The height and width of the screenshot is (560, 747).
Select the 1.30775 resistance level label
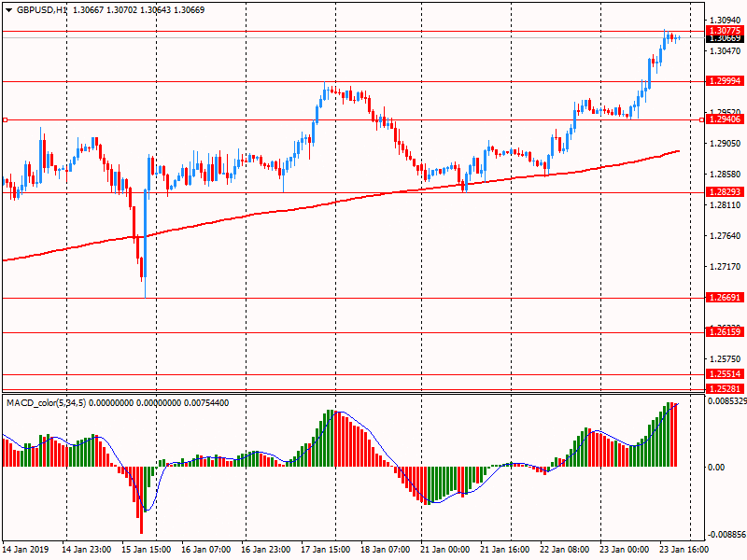tap(725, 31)
